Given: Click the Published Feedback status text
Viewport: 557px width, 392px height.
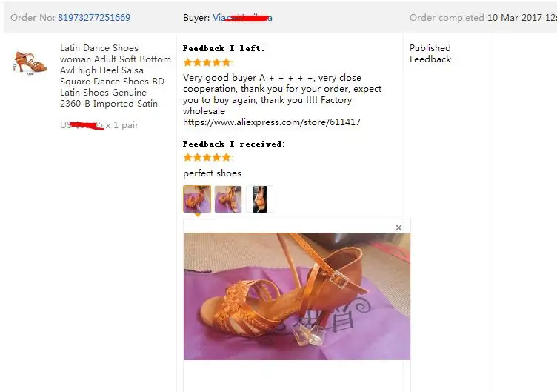Looking at the screenshot, I should (x=430, y=53).
